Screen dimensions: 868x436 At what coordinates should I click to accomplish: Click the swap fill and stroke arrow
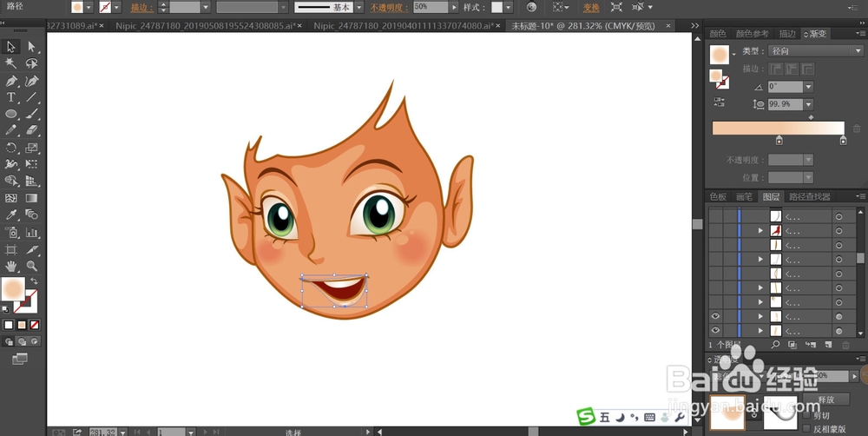35,281
